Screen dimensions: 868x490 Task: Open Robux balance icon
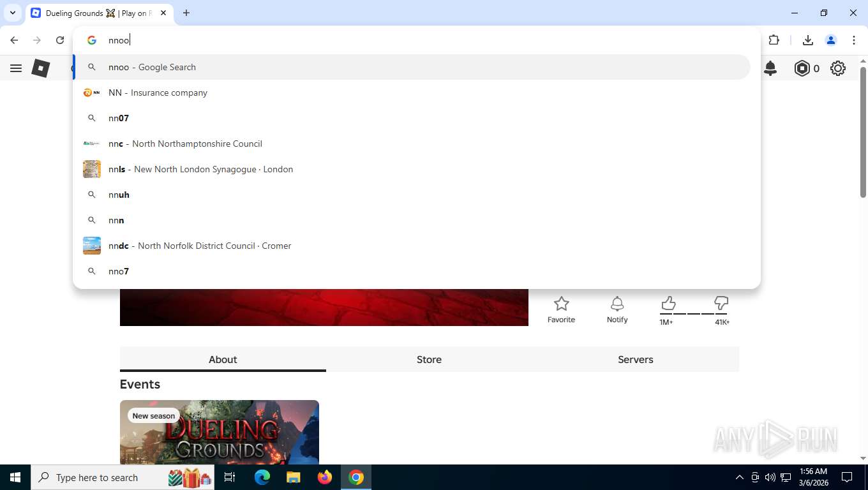tap(802, 68)
